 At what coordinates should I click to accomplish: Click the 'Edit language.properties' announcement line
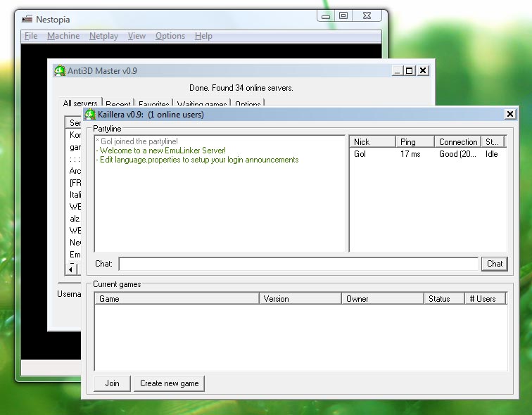pos(197,160)
